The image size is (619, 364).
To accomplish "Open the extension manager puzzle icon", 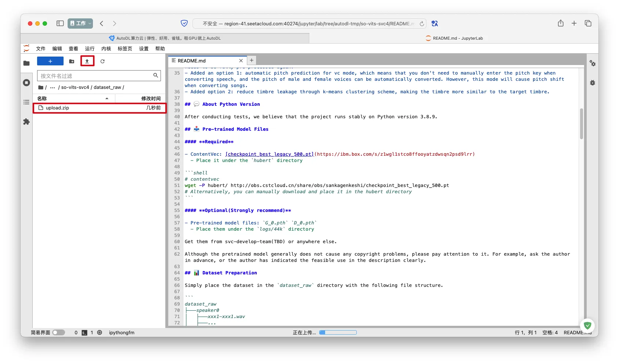I will coord(26,122).
